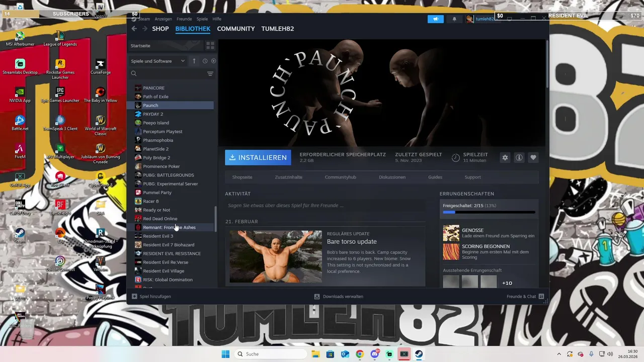This screenshot has height=362, width=644.
Task: Open the Freunde menu
Action: coord(184,19)
